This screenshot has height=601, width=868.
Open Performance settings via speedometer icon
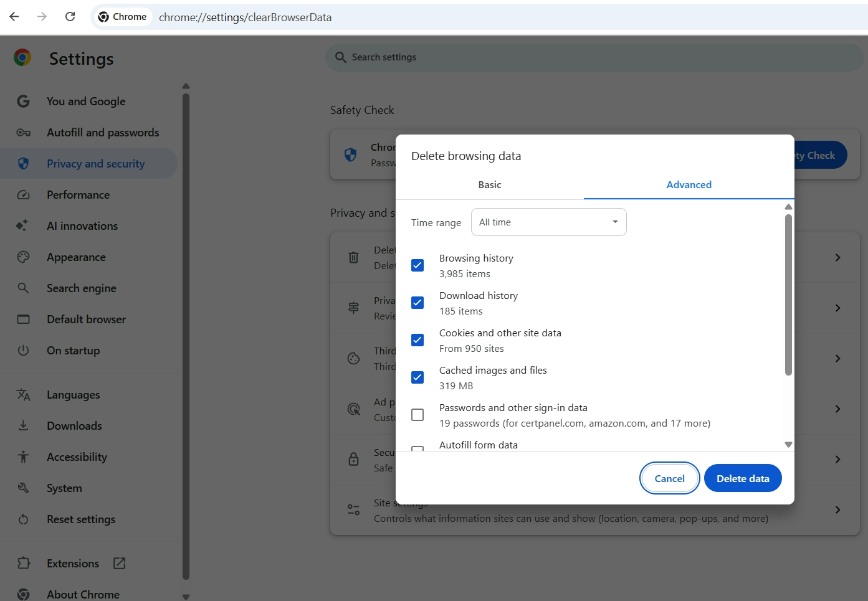pos(23,195)
